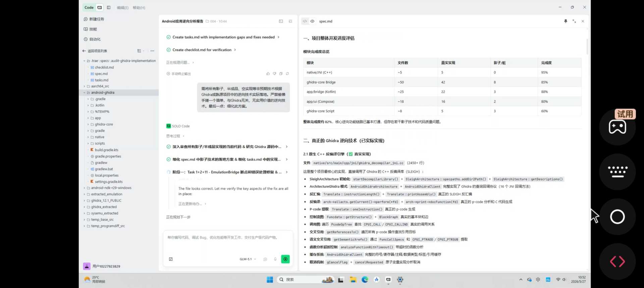Open gradle.properties file

tap(108, 156)
